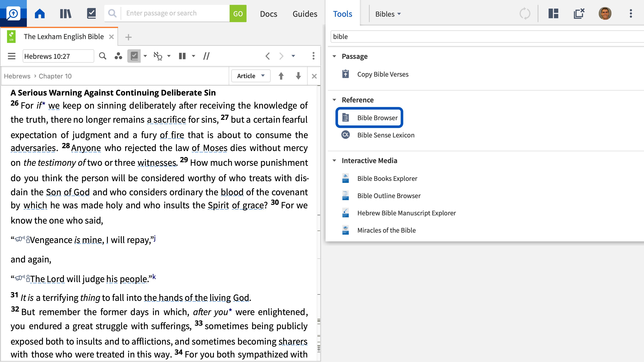
Task: Expand the interlinear options dropdown arrow
Action: (x=169, y=56)
